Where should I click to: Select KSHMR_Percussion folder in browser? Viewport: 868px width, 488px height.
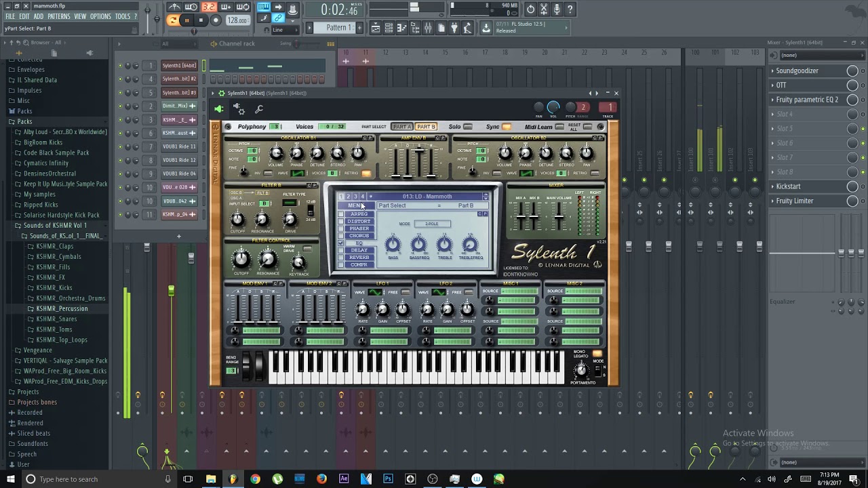[x=62, y=308]
